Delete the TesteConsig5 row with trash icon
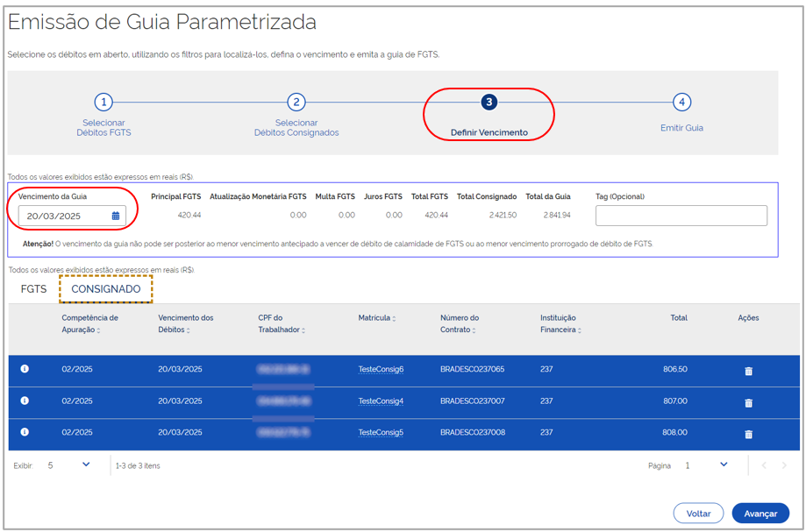This screenshot has width=806, height=532. (748, 434)
